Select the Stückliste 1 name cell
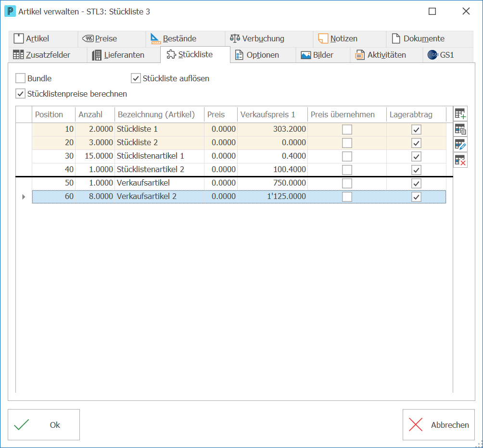The image size is (483, 448). pyautogui.click(x=159, y=129)
